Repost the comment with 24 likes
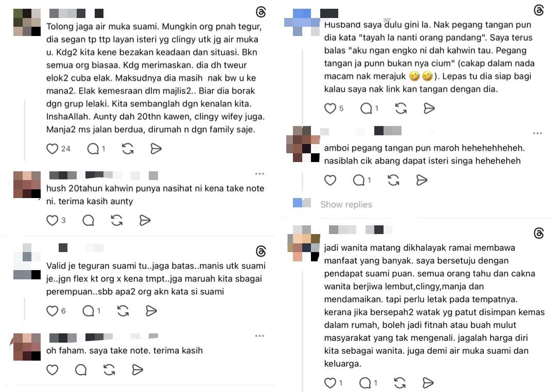Image resolution: width=556 pixels, height=392 pixels. 128,149
